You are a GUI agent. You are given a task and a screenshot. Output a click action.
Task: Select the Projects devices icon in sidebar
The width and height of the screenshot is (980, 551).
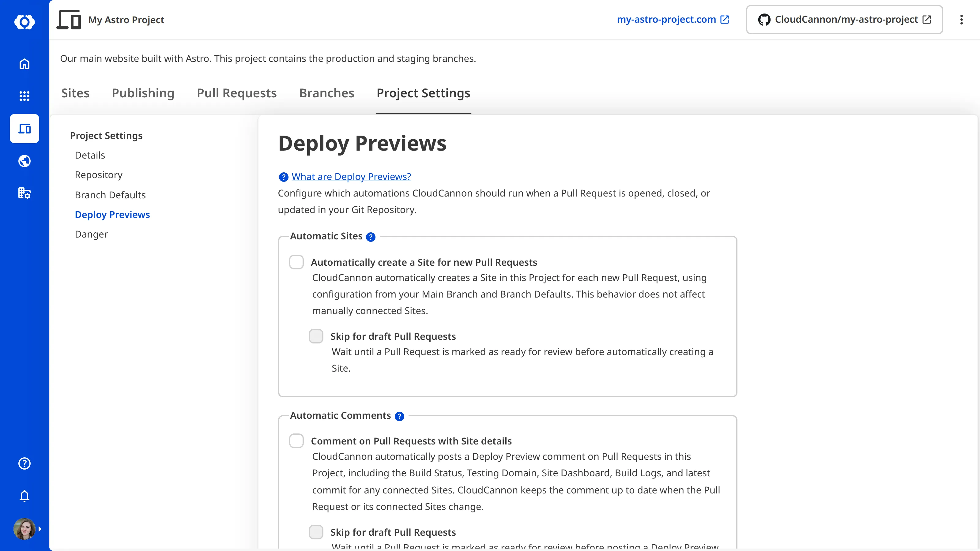click(x=24, y=129)
